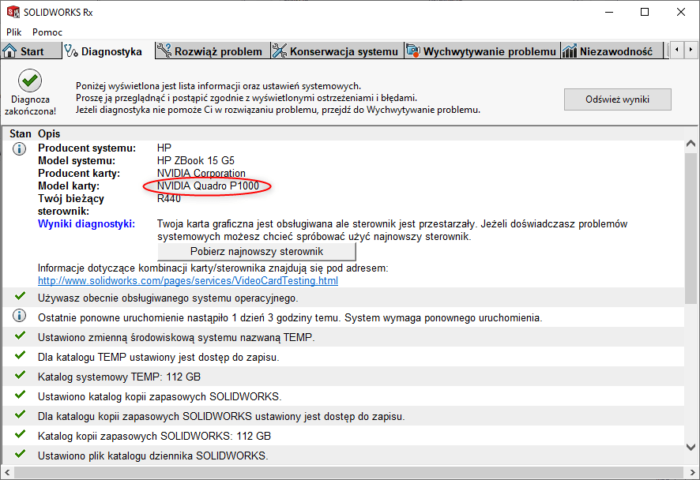
Task: Click the info icon next to Ostatnie ponowne uruchomienie
Action: pos(19,316)
